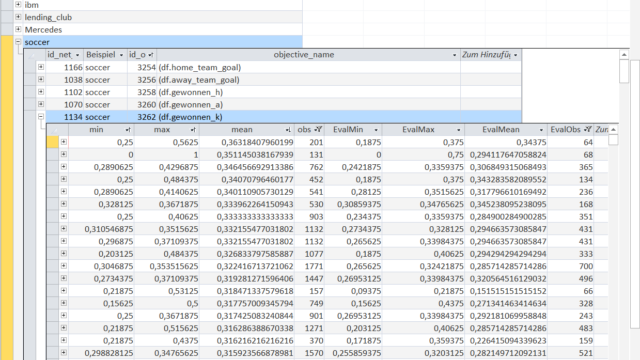The image size is (640, 360).
Task: Click the mean column sort arrow
Action: click(x=288, y=130)
